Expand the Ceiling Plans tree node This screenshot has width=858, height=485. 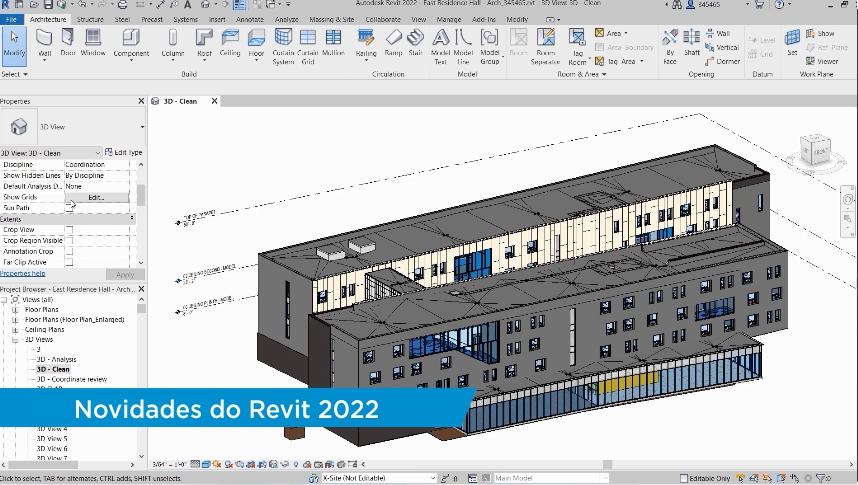15,330
